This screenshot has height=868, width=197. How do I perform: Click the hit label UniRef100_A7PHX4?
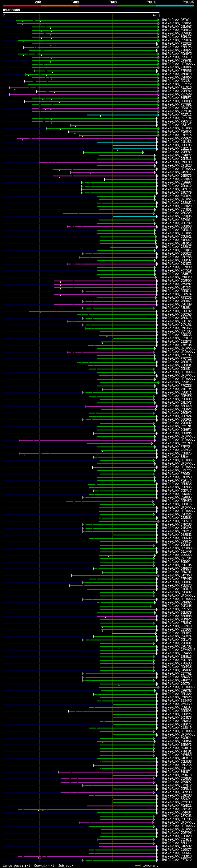[177, 67]
